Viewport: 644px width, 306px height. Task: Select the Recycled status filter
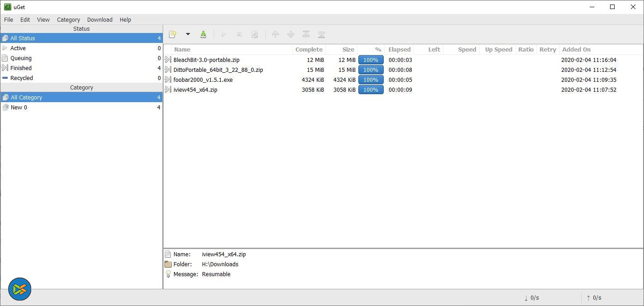tap(81, 78)
